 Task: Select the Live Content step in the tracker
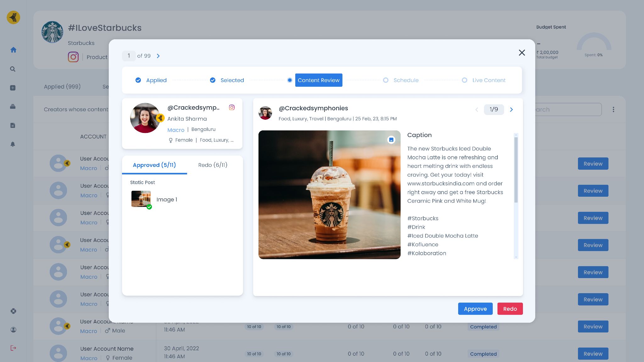tap(484, 80)
